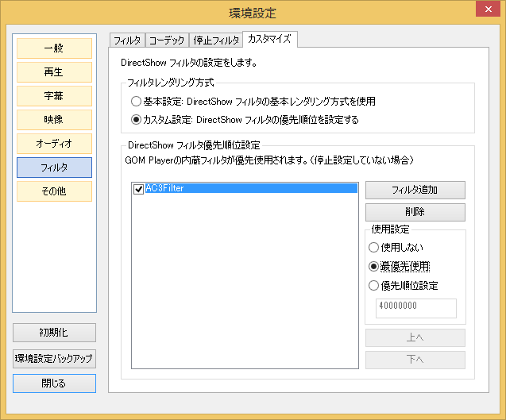Image resolution: width=506 pixels, height=420 pixels.
Task: Click the 閉じる button
Action: 54,383
